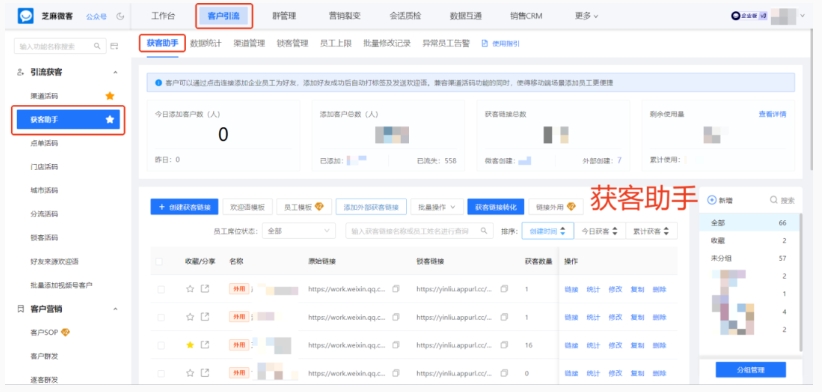Click 查看详情 in the 剩余使用量 card
The height and width of the screenshot is (392, 822).
772,114
